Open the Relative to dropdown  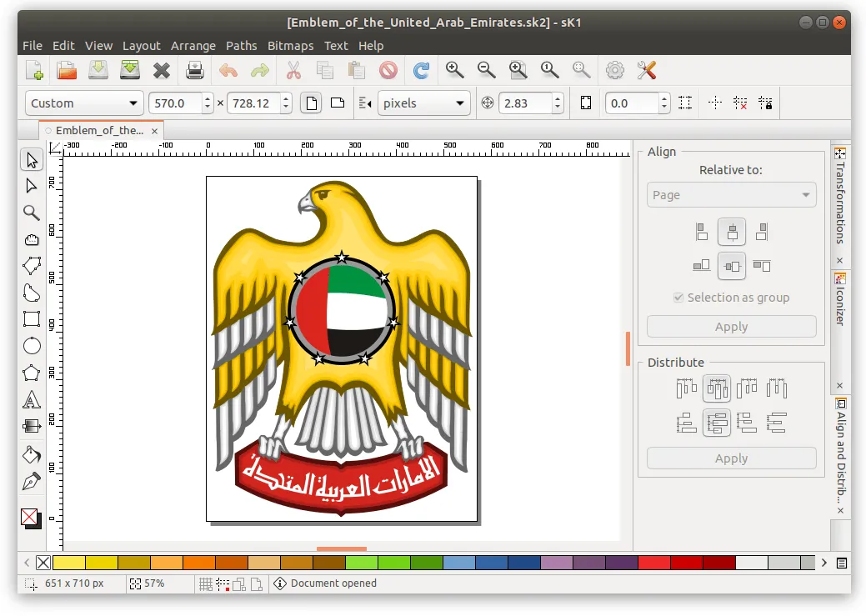[x=731, y=194]
